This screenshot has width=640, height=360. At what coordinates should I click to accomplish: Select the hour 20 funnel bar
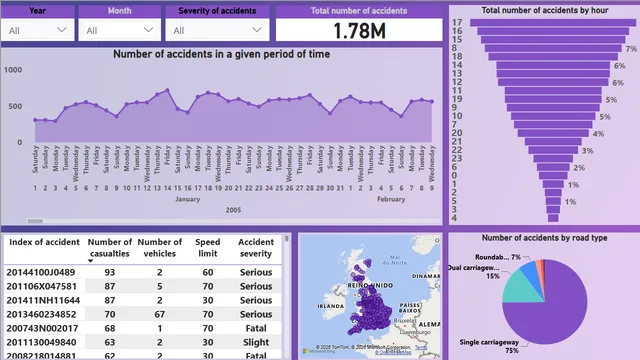(x=553, y=133)
